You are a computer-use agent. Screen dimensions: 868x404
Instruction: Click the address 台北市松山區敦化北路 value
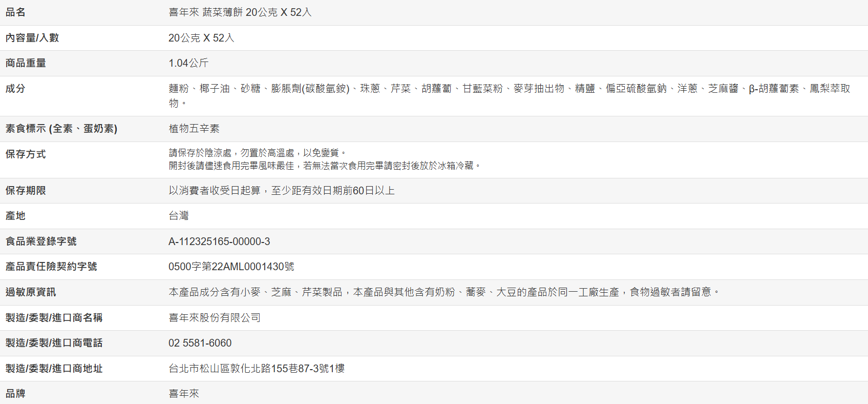(x=257, y=369)
